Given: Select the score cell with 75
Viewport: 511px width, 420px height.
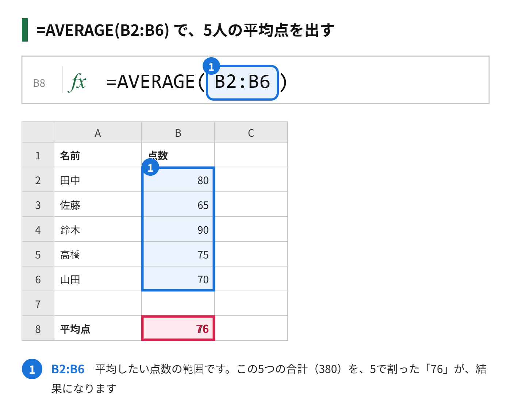Looking at the screenshot, I should [178, 254].
